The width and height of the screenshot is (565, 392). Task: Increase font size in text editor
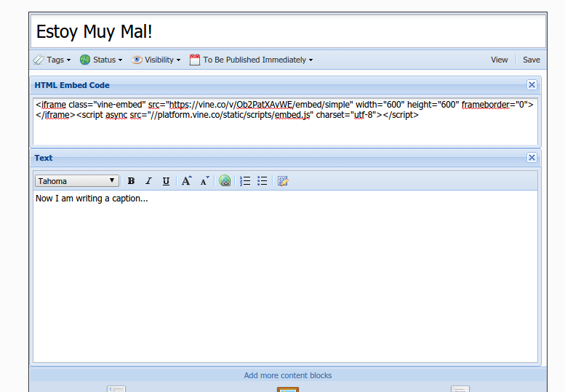pyautogui.click(x=187, y=181)
